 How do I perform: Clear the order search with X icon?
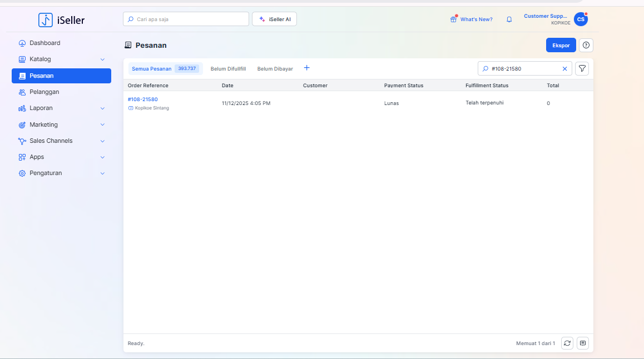coord(564,69)
